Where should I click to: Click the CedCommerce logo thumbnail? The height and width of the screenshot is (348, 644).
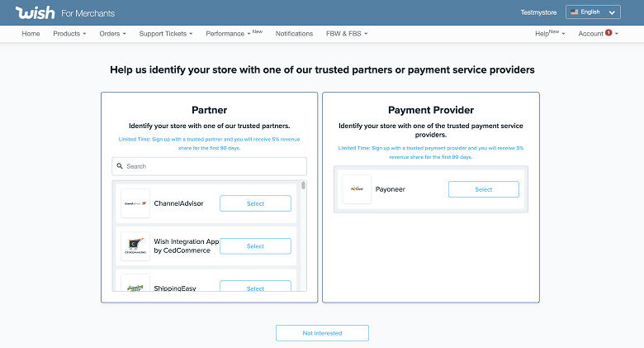coord(135,246)
